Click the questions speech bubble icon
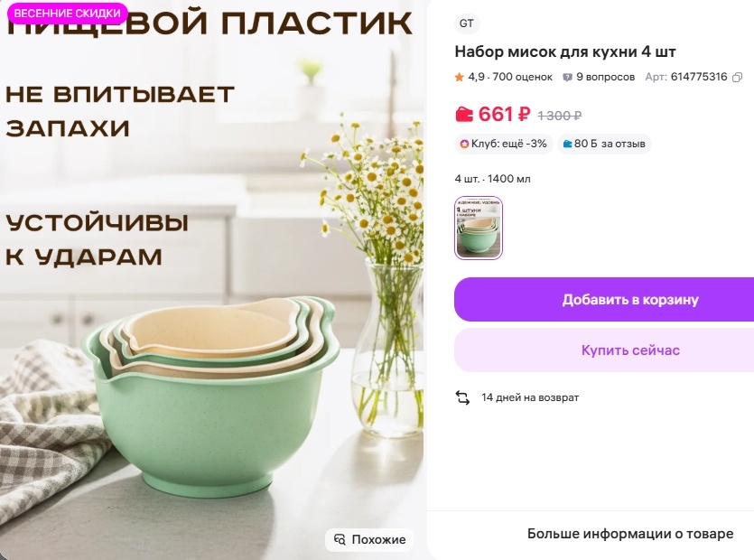This screenshot has height=560, width=754. pos(567,77)
